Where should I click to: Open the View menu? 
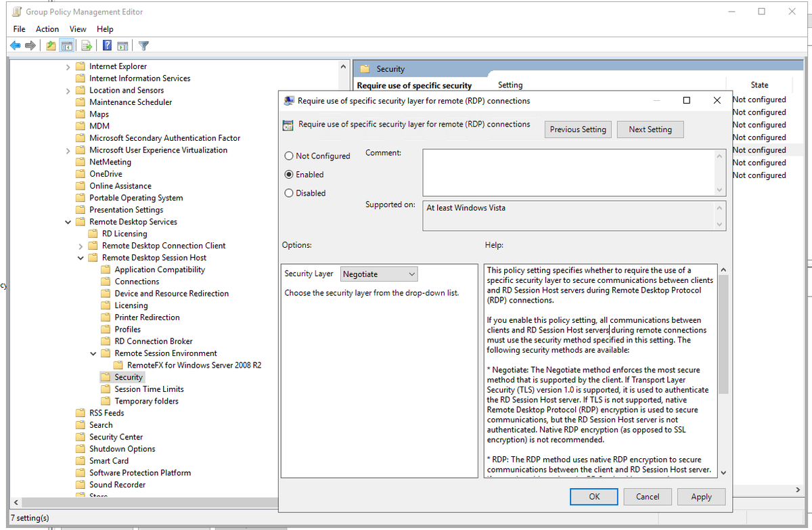tap(78, 29)
